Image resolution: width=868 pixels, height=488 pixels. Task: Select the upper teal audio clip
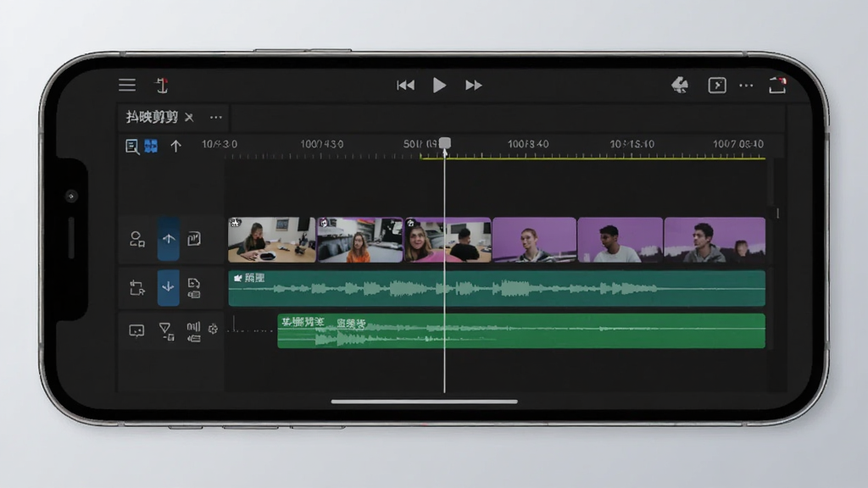tap(497, 288)
